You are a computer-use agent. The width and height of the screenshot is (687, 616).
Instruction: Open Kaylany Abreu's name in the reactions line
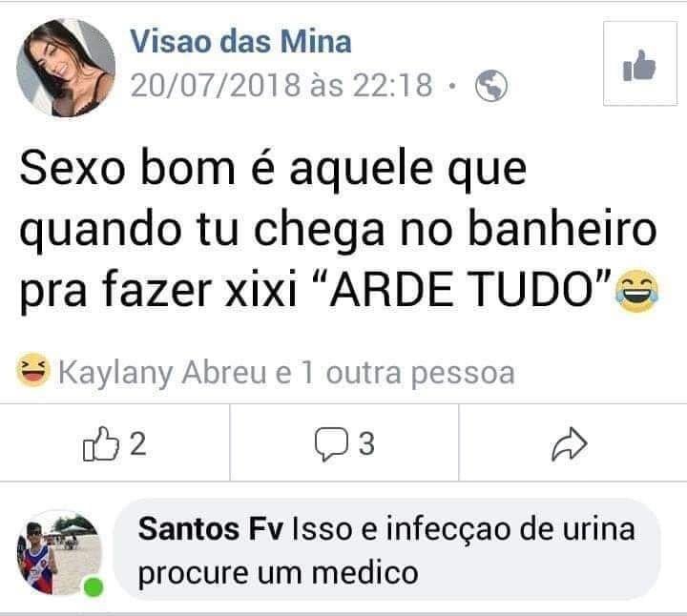tap(162, 374)
